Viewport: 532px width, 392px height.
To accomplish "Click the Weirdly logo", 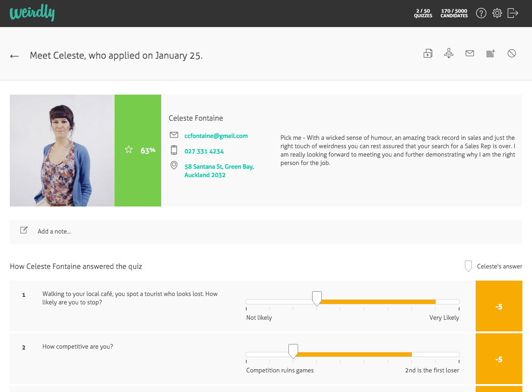I will click(32, 13).
